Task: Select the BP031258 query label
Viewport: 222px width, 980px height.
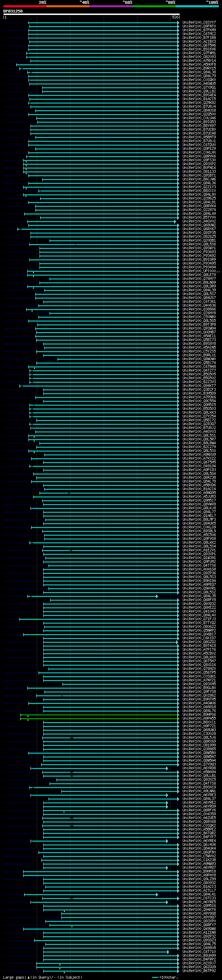Action: pos(13,11)
